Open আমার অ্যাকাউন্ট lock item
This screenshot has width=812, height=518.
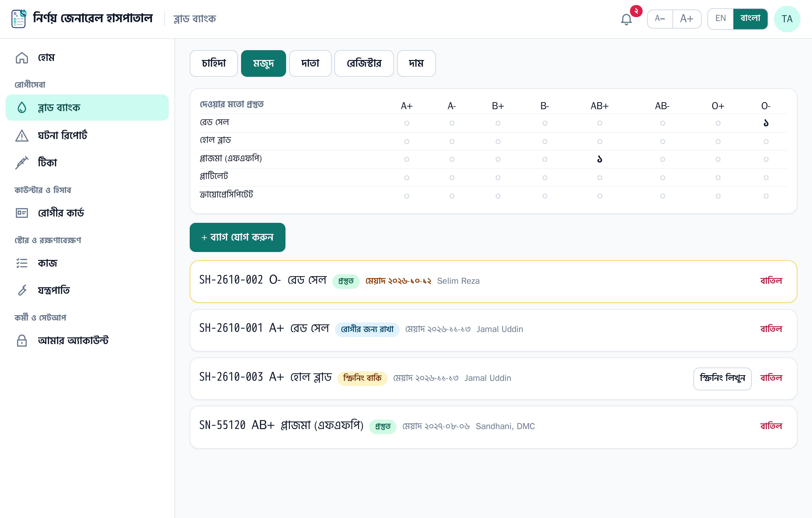coord(87,340)
